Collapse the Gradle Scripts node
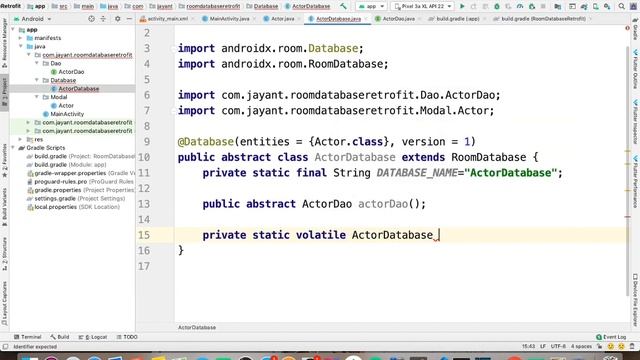This screenshot has height=360, width=640. point(13,148)
